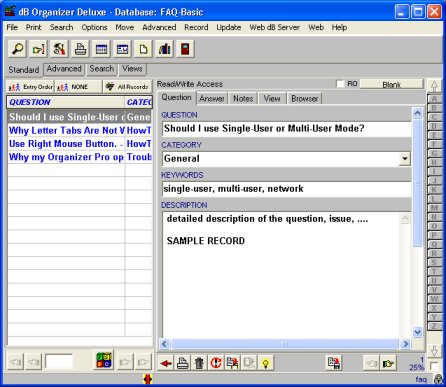Open the CATEGORY dropdown arrow
Viewport: 446px width, 387px height.
coord(405,159)
